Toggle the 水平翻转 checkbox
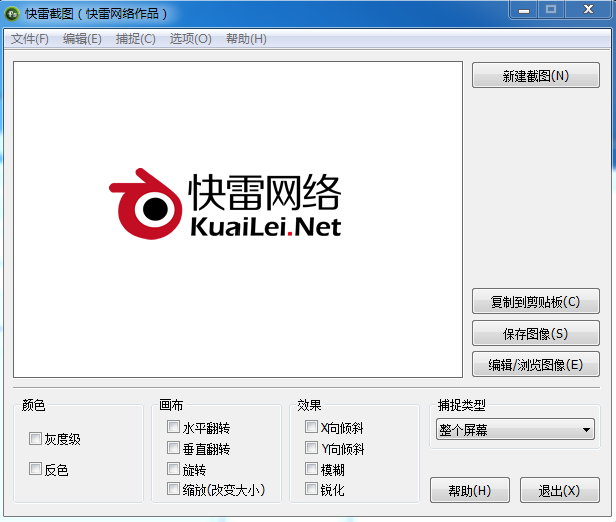The width and height of the screenshot is (616, 522). click(x=173, y=427)
